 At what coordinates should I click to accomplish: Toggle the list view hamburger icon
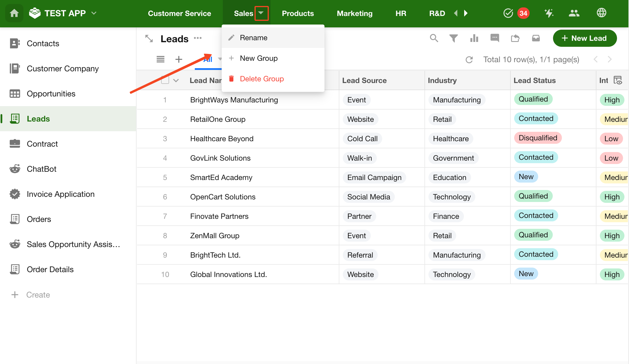pyautogui.click(x=161, y=59)
